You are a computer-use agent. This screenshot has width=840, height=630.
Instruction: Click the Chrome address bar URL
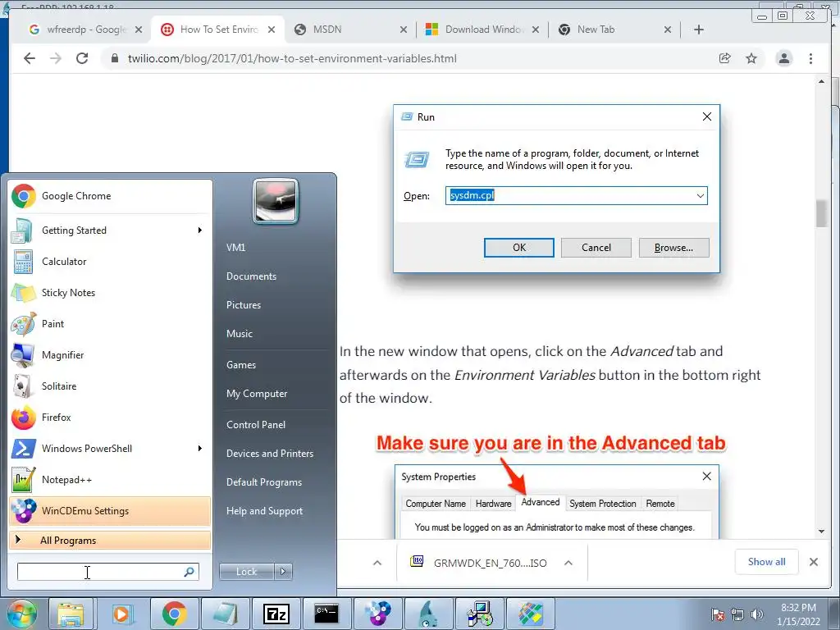tap(292, 58)
